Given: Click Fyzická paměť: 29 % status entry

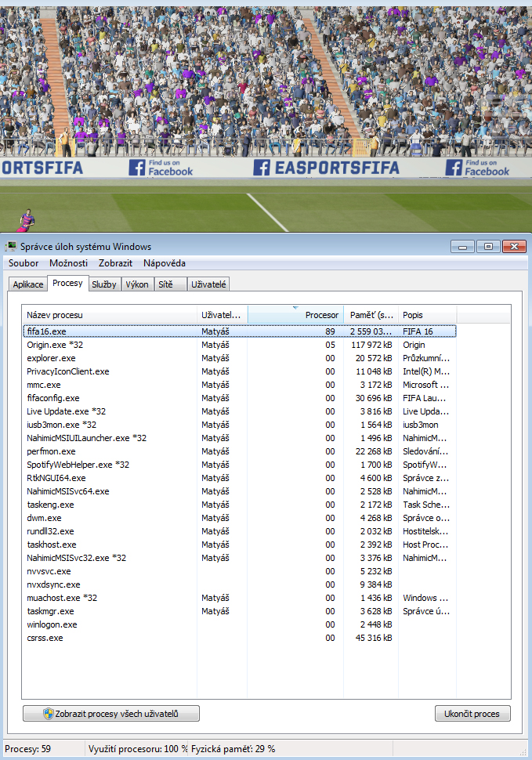Looking at the screenshot, I should click(x=233, y=749).
